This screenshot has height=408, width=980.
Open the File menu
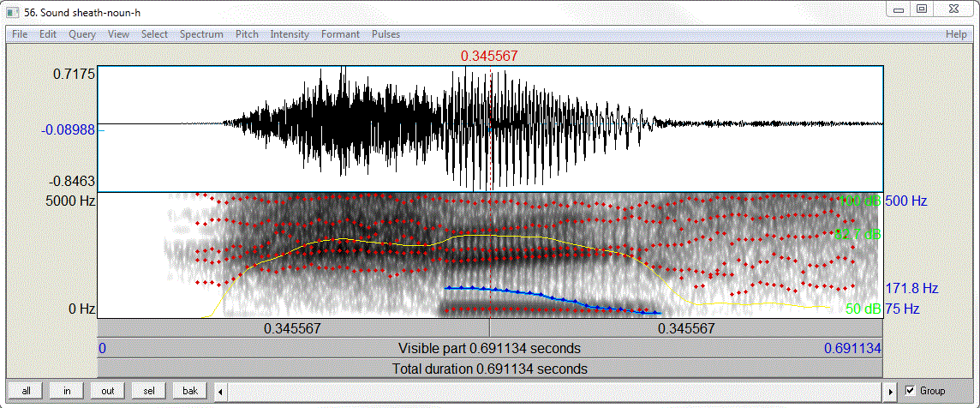click(20, 34)
